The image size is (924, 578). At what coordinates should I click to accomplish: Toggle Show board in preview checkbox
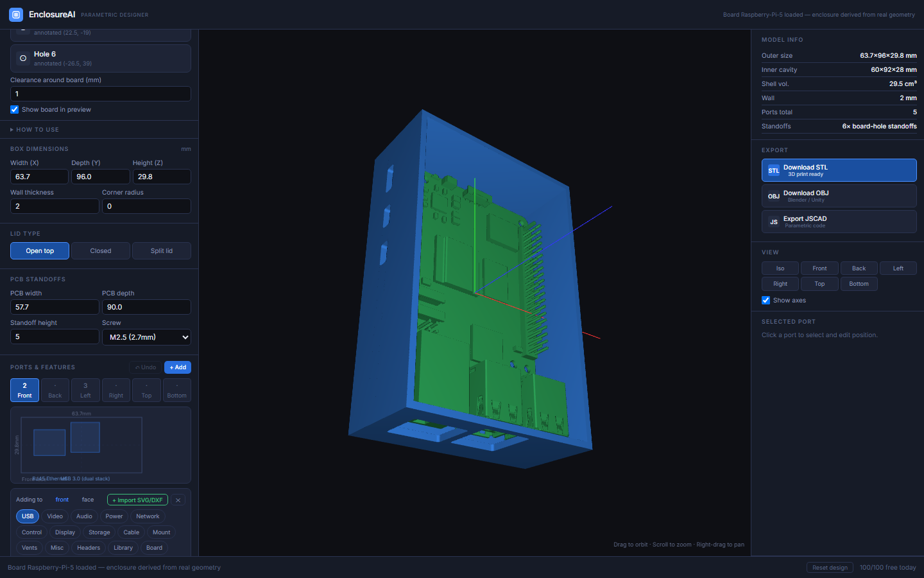tap(15, 109)
